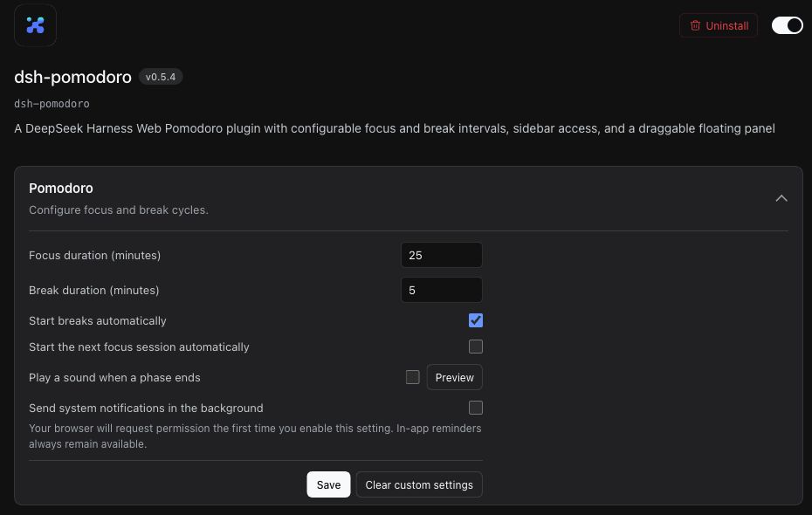Viewport: 812px width, 515px height.
Task: Enable starting next focus session automatically
Action: tap(475, 347)
